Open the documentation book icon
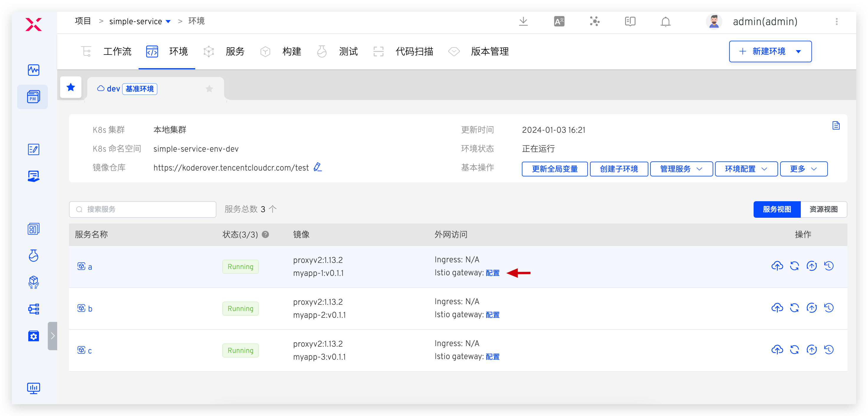The height and width of the screenshot is (416, 868). (630, 22)
